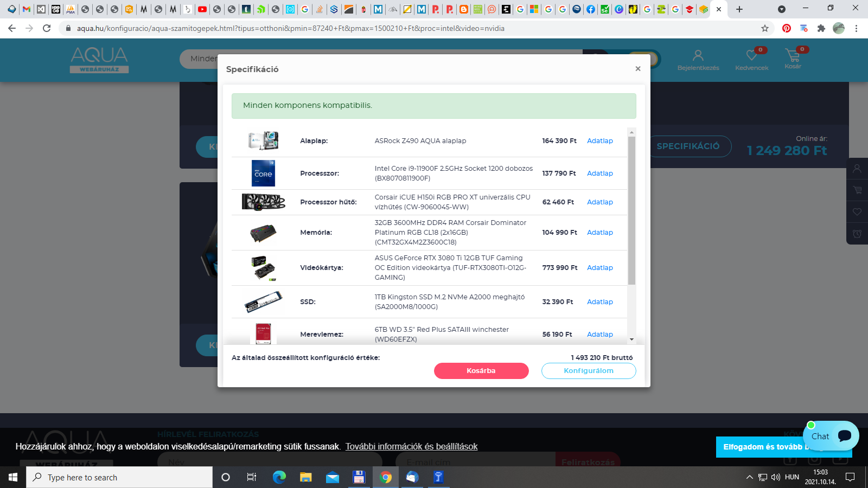868x488 pixels.
Task: Close the Specifikáció dialog with the X
Action: tap(638, 69)
